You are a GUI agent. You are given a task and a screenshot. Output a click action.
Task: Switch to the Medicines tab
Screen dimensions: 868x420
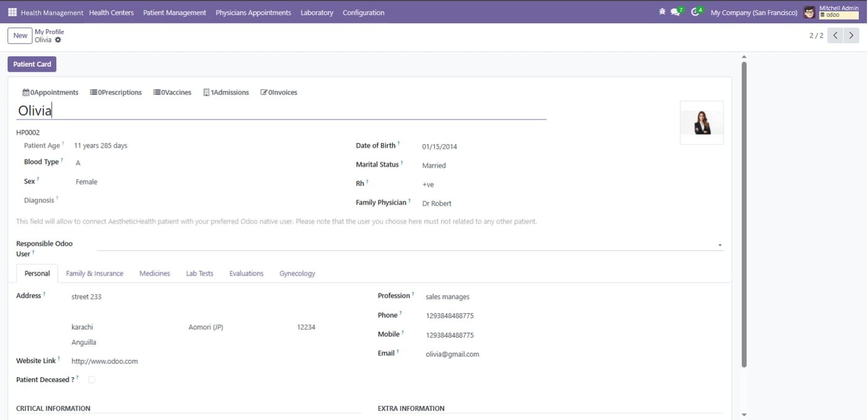tap(155, 274)
